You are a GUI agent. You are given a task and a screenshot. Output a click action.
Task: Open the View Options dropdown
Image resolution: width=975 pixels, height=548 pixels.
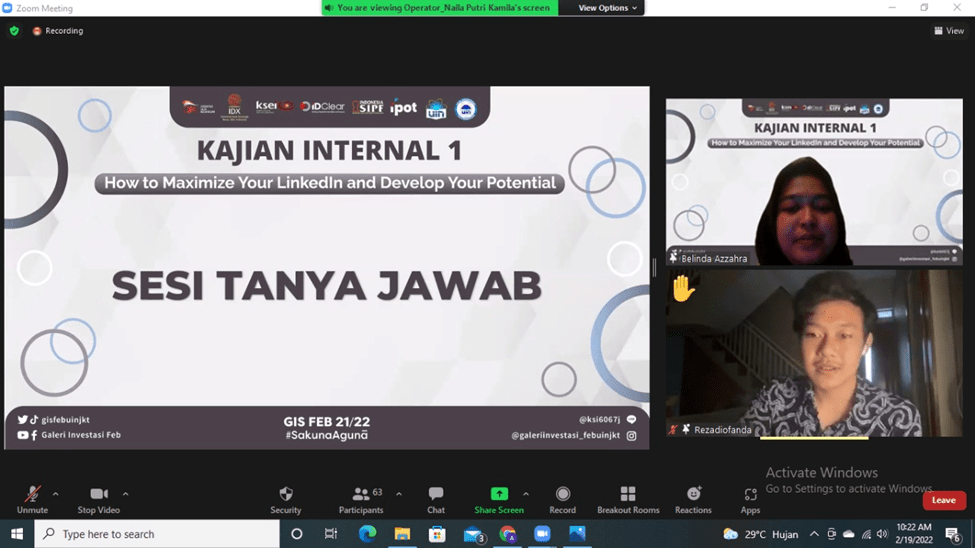(607, 8)
